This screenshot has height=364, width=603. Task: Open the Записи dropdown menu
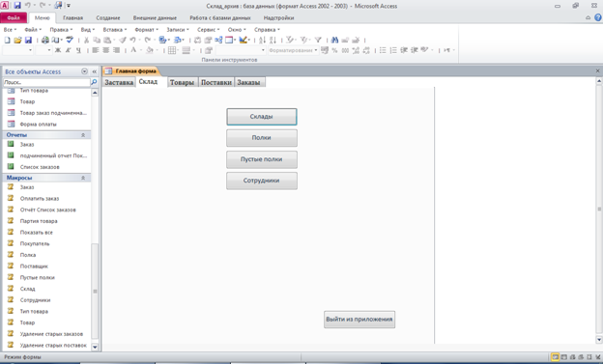[x=177, y=30]
